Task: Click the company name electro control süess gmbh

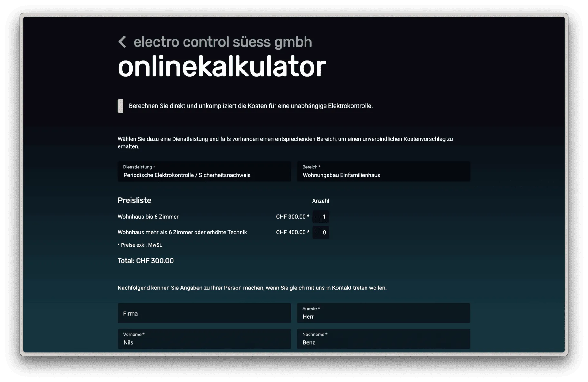Action: click(x=223, y=42)
